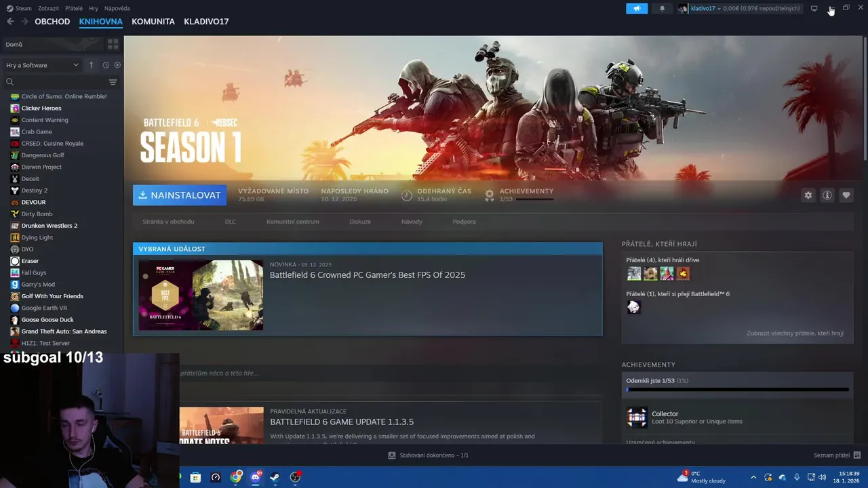
Task: Open advanced filter options icon
Action: [x=113, y=82]
